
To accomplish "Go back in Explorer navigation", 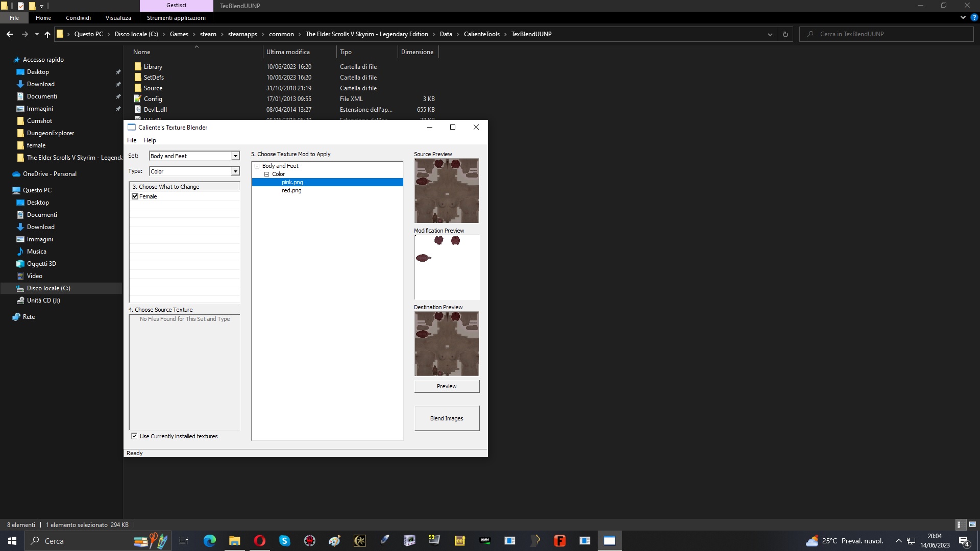I will tap(10, 34).
